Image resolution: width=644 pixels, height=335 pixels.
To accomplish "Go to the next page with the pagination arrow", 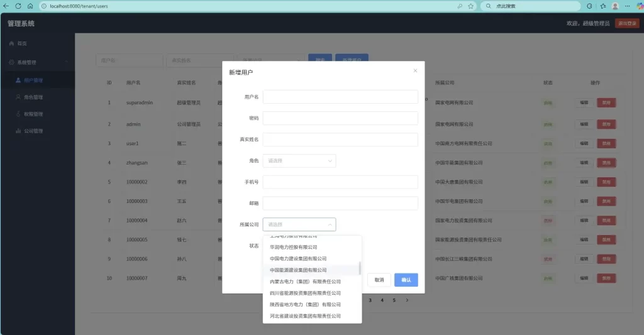I will click(x=407, y=300).
